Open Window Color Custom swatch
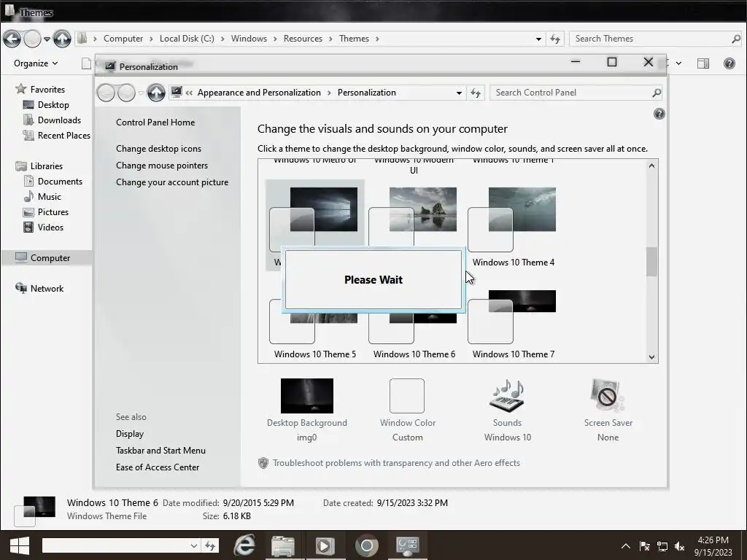The image size is (747, 560). [407, 410]
